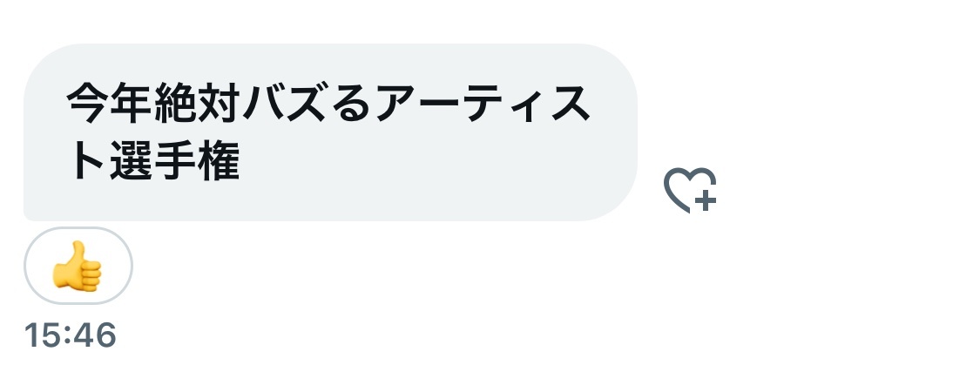Image resolution: width=980 pixels, height=365 pixels.
Task: Click the text ト選手権 in the message
Action: pos(153,163)
